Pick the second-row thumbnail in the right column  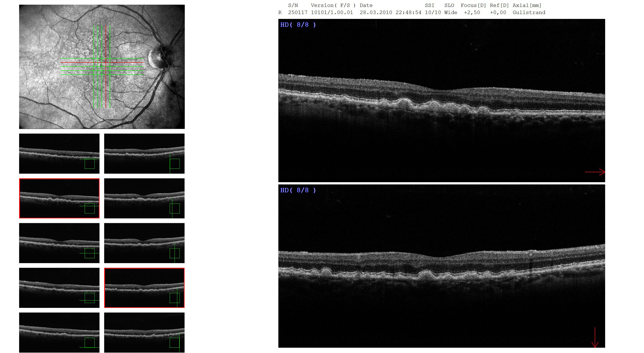tap(144, 198)
